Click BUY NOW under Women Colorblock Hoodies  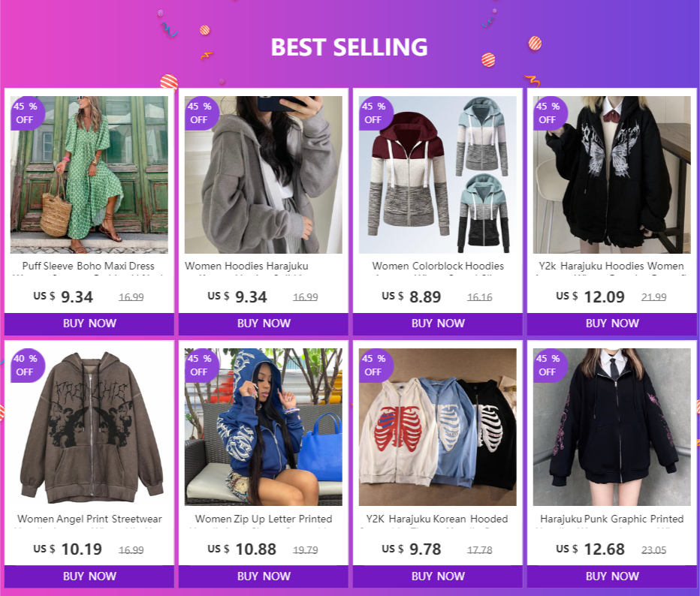437,324
